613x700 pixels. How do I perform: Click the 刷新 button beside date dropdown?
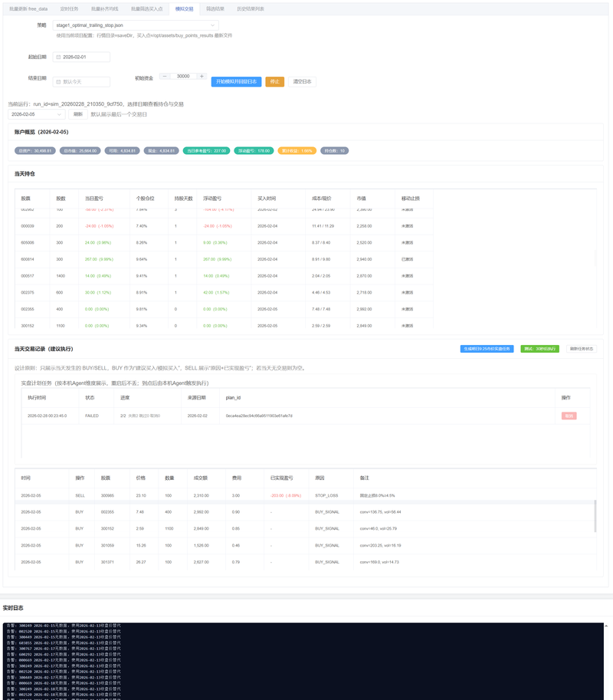tap(78, 114)
